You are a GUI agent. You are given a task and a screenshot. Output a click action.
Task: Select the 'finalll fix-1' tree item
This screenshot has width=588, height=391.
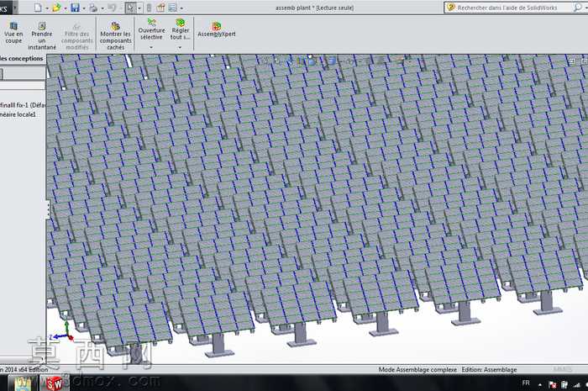click(22, 105)
